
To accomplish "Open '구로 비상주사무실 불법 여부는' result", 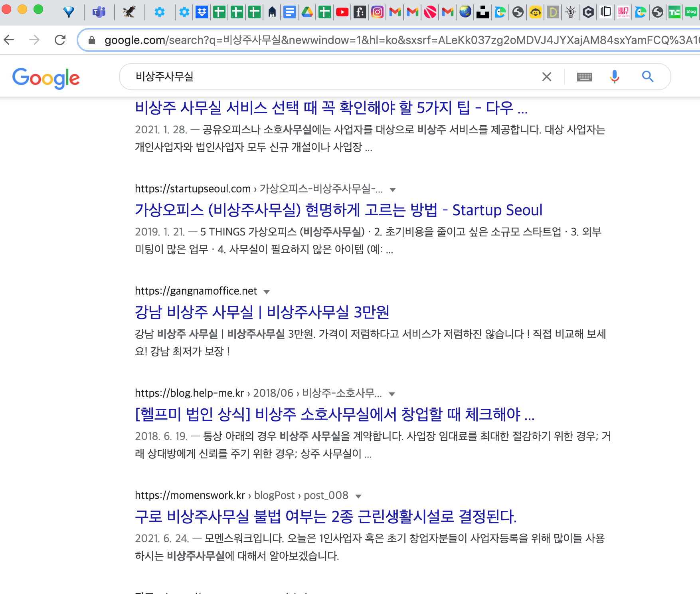I will pos(326,517).
